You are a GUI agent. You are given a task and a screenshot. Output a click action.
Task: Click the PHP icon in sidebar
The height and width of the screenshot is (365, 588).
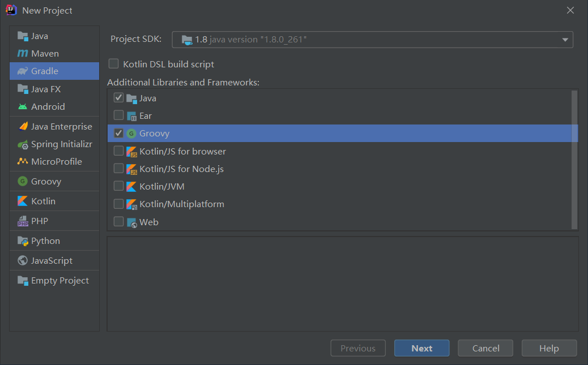(x=23, y=221)
